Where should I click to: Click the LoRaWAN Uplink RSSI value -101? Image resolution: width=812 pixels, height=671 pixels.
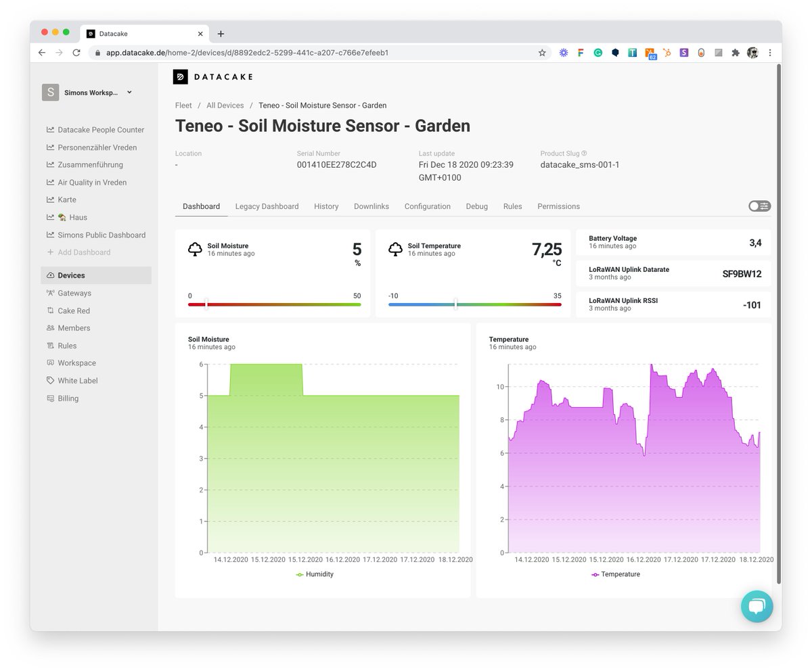point(752,305)
